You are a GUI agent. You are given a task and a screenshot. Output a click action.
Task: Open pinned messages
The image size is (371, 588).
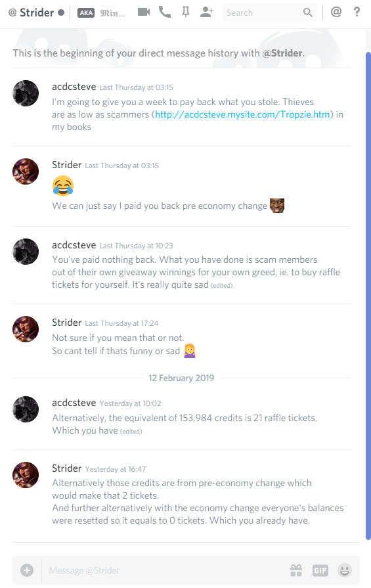[185, 12]
